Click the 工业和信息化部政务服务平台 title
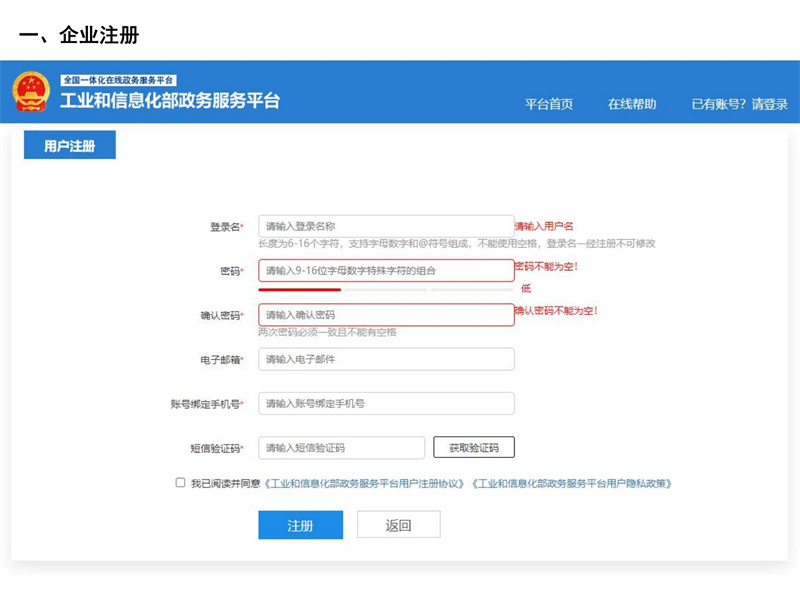The width and height of the screenshot is (800, 600). 170,101
